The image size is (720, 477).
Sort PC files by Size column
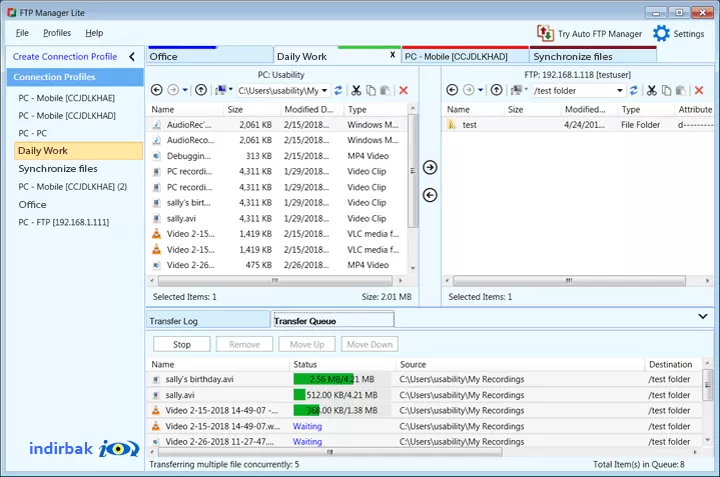click(x=251, y=109)
